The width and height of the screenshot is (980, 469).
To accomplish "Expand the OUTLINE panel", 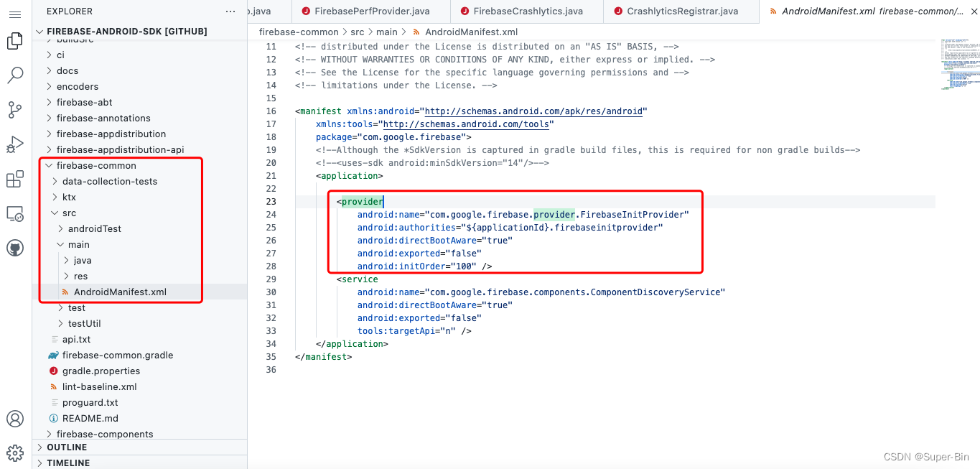I will (140, 447).
